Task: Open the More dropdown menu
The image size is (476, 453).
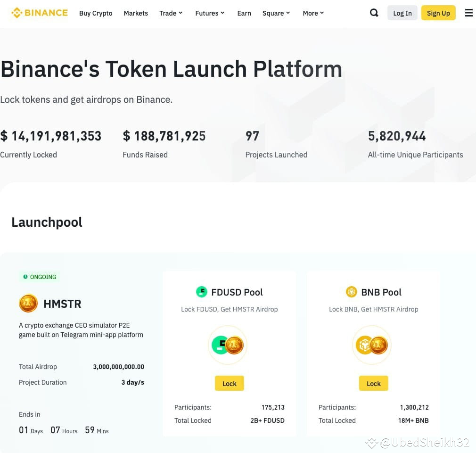Action: (x=312, y=13)
